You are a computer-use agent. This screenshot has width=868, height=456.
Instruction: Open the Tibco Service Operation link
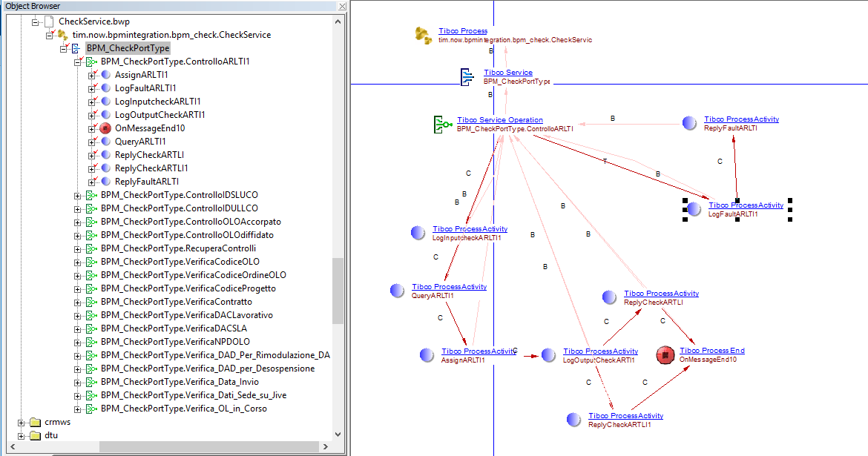(499, 120)
